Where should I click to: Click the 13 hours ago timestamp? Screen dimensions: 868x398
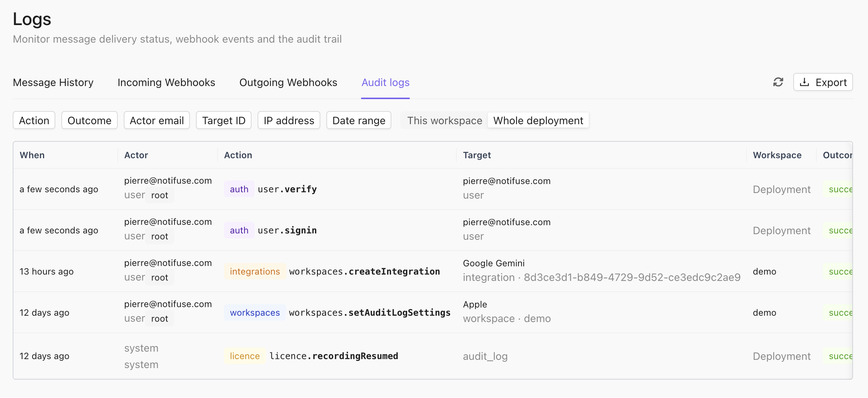(x=47, y=272)
